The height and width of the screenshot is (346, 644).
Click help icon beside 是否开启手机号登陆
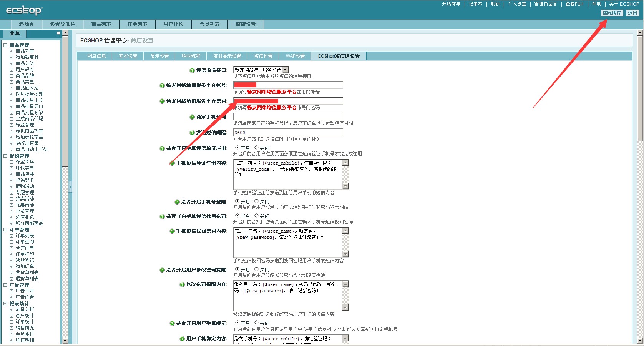[x=177, y=202]
